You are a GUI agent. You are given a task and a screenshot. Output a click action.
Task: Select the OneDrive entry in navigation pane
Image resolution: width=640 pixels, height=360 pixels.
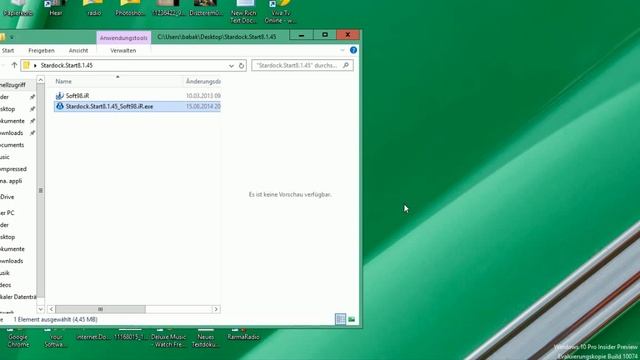[7, 197]
